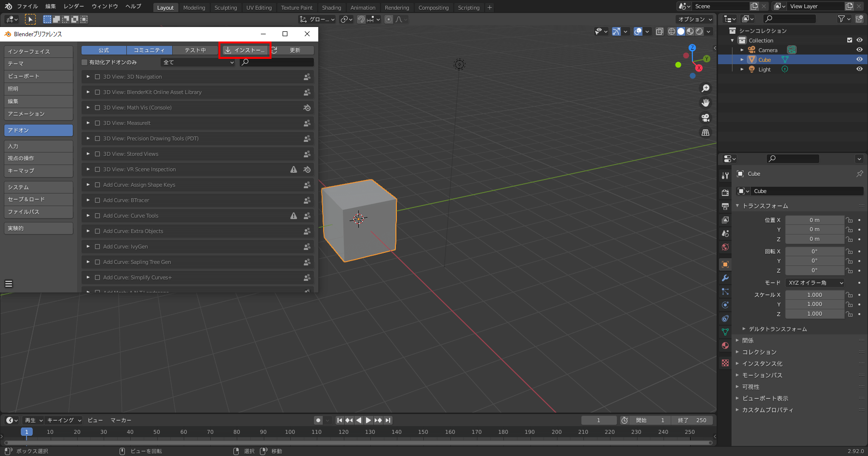Toggle テスト中 addon filter button
Viewport: 868px width, 456px height.
coord(195,50)
